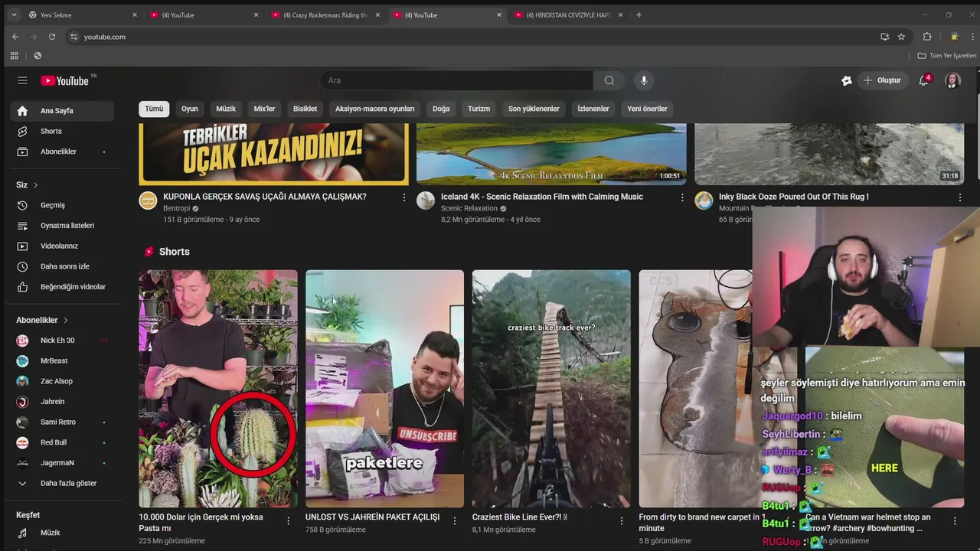The image size is (980, 551).
Task: Start voice search with microphone icon
Action: [644, 80]
